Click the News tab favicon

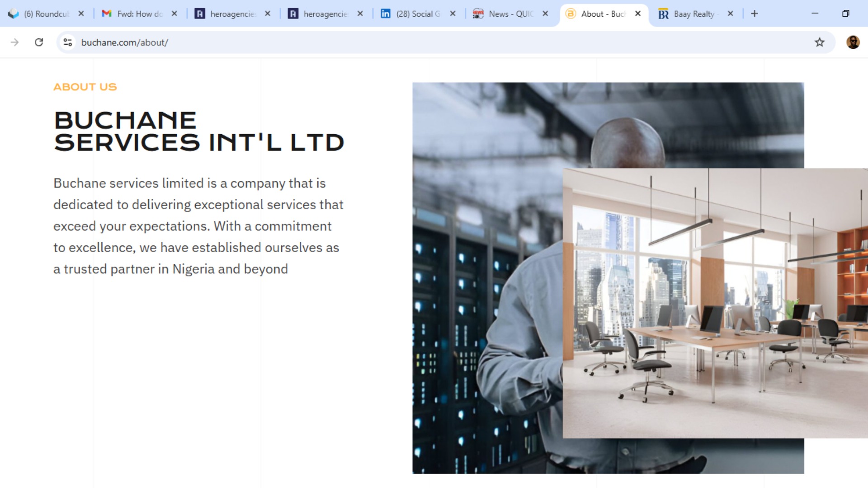(478, 14)
